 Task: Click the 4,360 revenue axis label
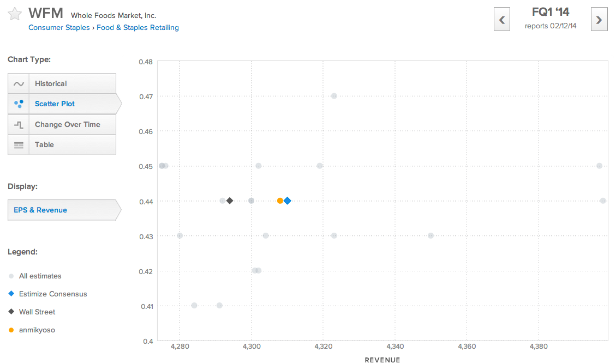point(467,347)
